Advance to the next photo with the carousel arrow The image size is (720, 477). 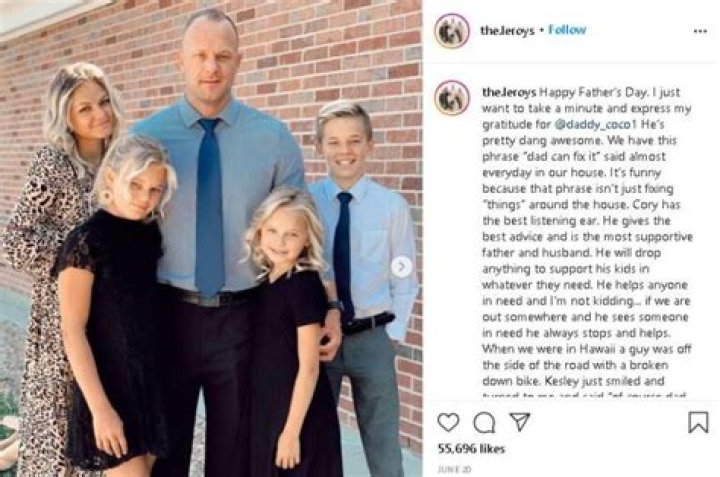(x=401, y=267)
